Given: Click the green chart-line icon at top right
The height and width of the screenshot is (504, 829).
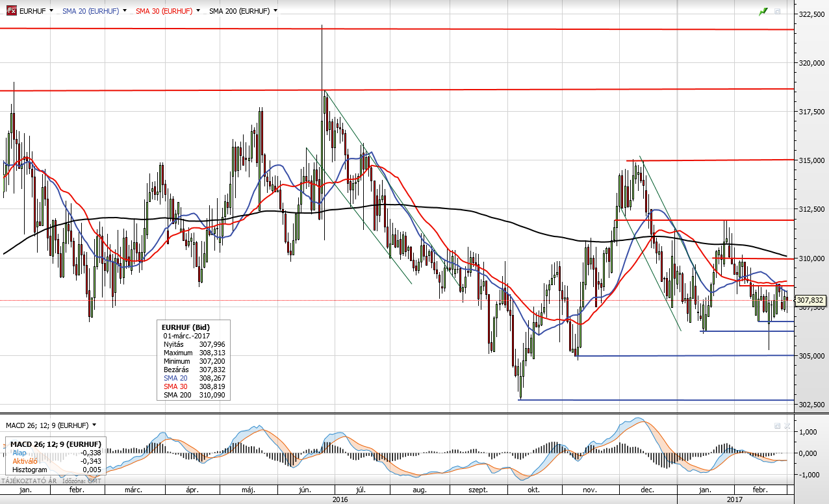Looking at the screenshot, I should coord(764,12).
